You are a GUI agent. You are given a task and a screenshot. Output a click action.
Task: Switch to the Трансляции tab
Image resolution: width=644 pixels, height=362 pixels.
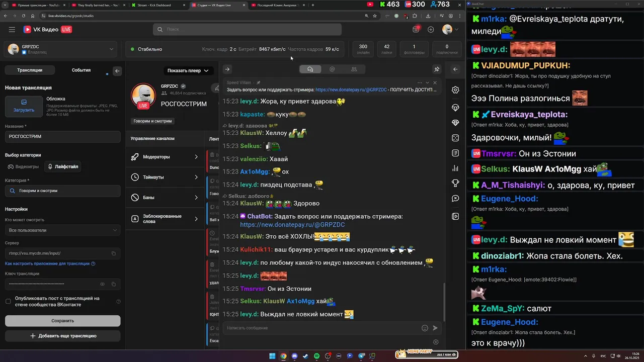pos(30,70)
